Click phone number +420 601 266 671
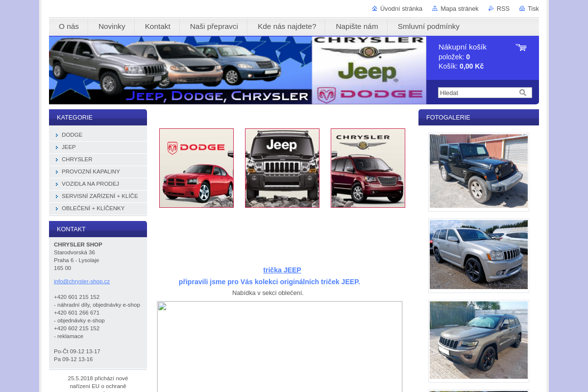 (x=76, y=313)
